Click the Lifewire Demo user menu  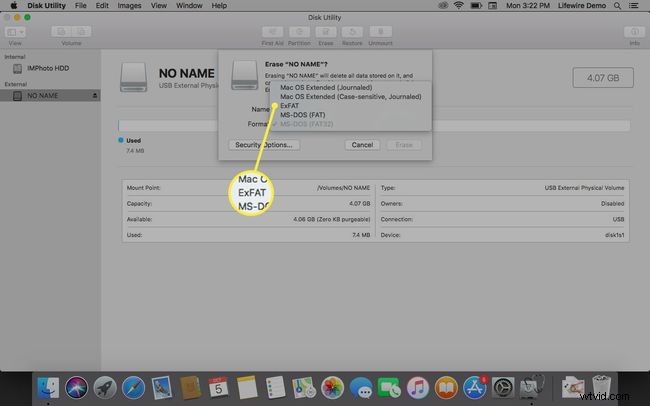pos(582,6)
